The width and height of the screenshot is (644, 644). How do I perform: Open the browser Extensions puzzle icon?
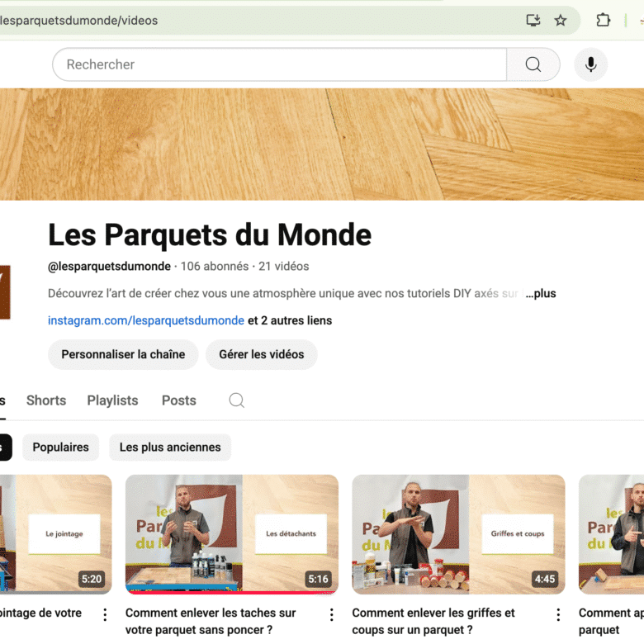pos(604,21)
